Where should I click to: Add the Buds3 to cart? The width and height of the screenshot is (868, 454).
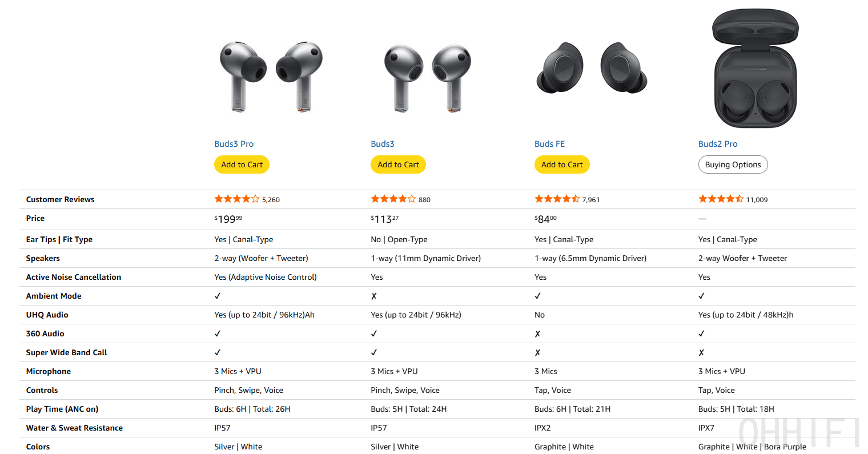tap(398, 164)
